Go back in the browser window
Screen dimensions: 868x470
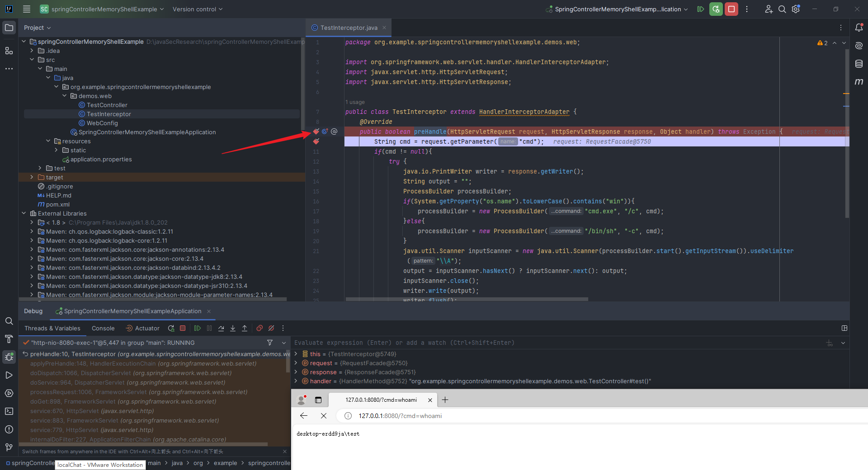304,416
